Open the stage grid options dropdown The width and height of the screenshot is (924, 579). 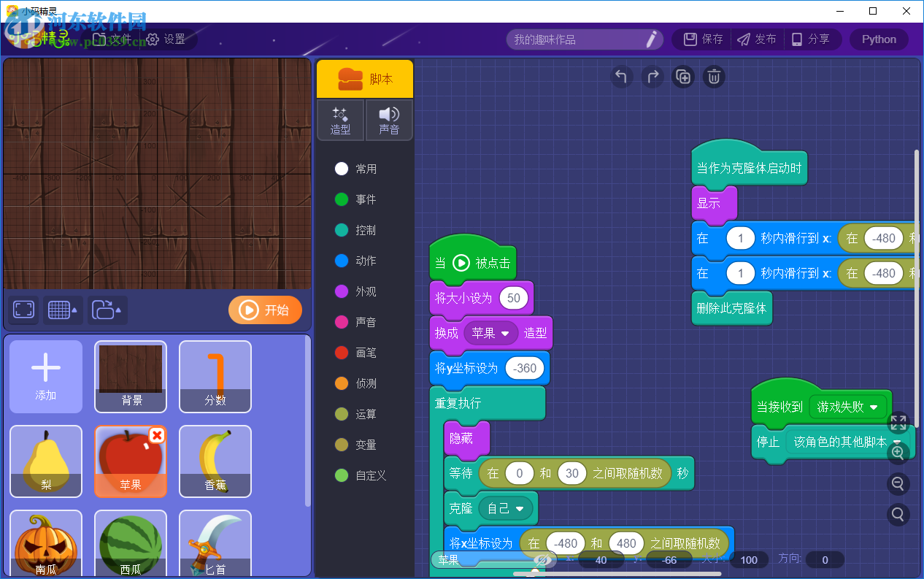coord(63,310)
